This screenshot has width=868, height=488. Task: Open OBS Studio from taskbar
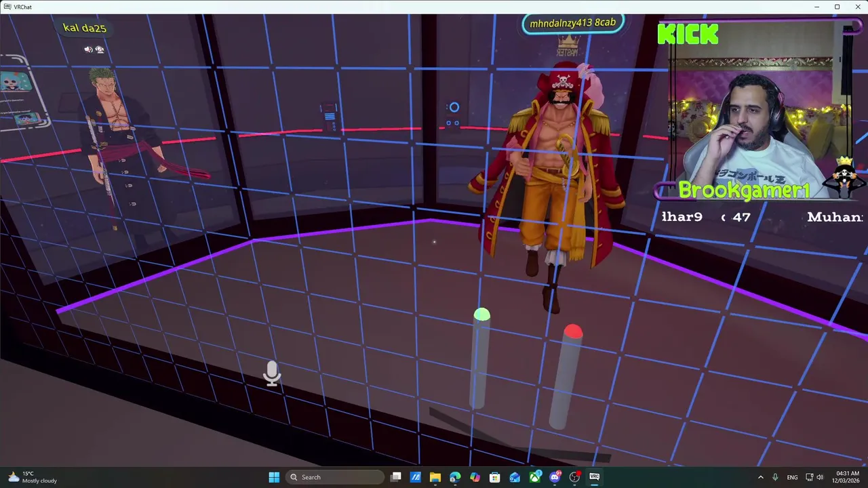[x=574, y=477]
